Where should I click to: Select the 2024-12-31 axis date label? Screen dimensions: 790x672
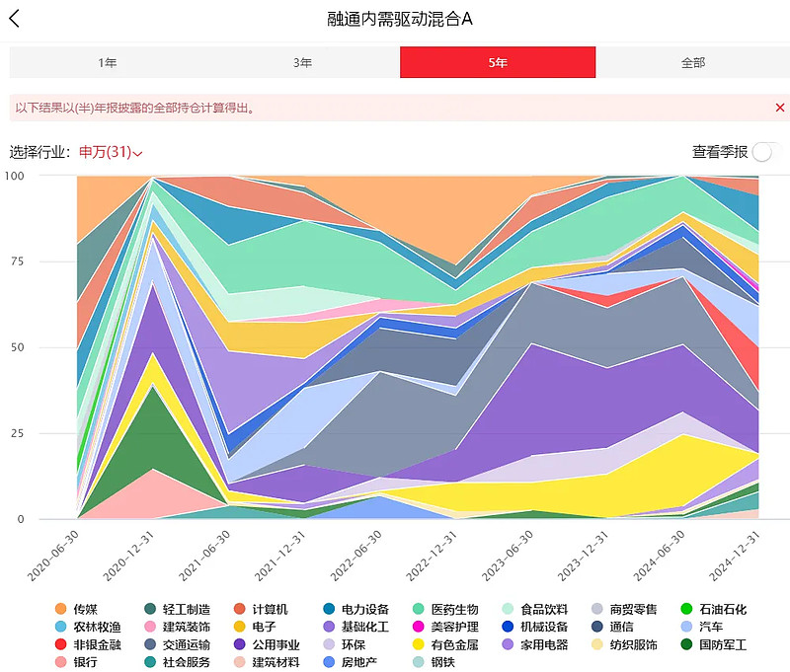(x=734, y=556)
